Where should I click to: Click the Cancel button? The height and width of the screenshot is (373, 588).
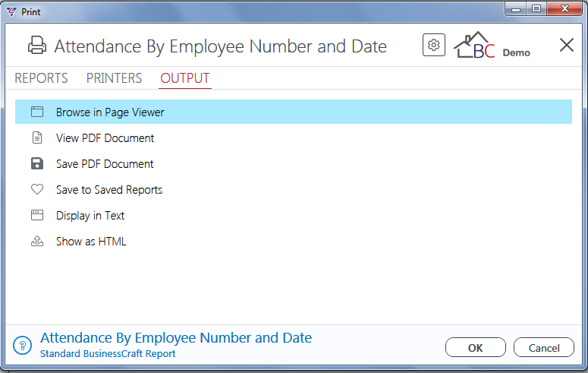tap(544, 347)
